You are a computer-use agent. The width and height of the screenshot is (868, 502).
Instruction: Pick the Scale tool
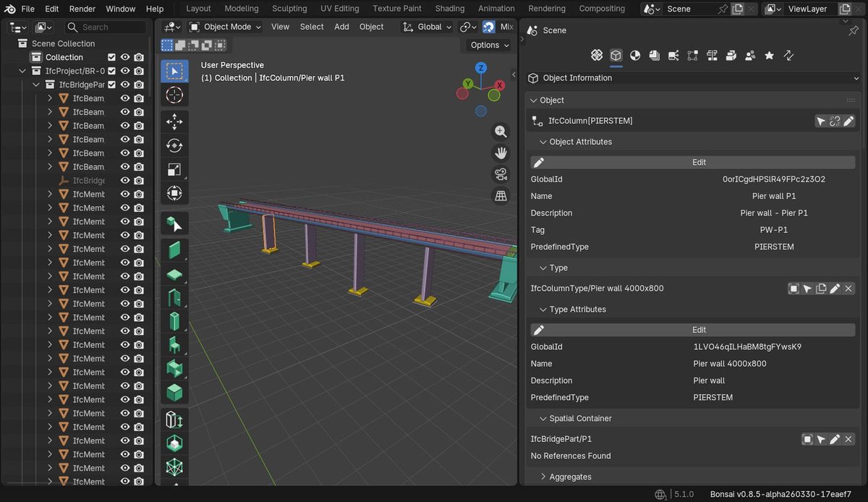pos(174,169)
